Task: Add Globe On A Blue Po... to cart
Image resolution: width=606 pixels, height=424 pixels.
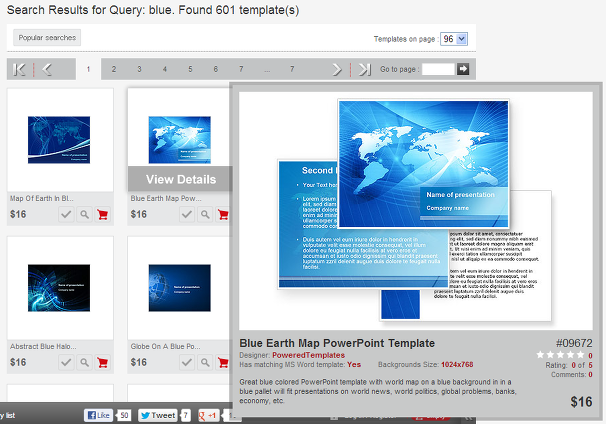Action: click(223, 363)
